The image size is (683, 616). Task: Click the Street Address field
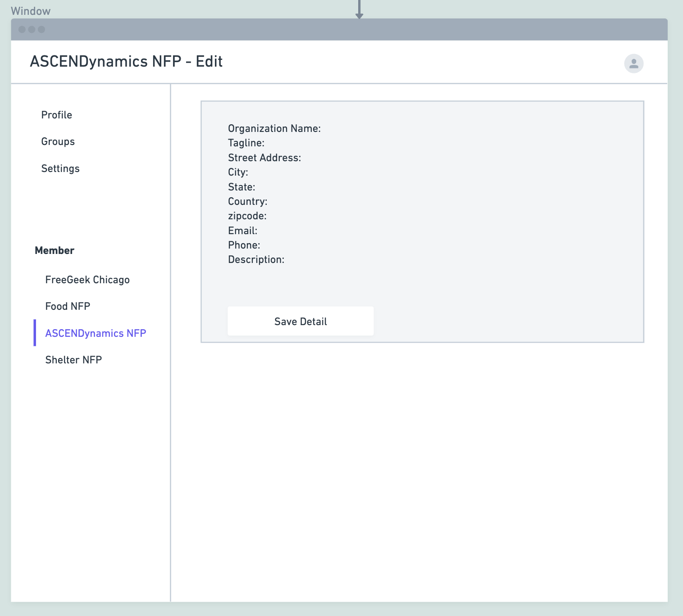click(x=264, y=158)
